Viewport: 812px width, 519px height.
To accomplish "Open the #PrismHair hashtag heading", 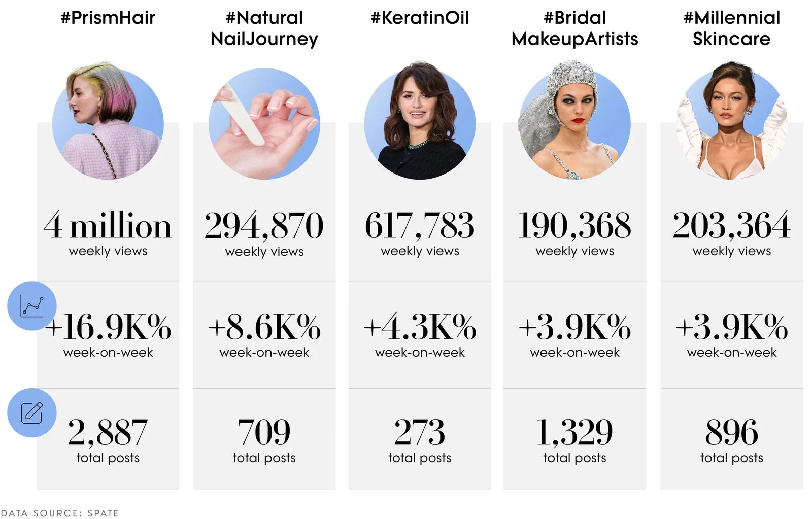I will pyautogui.click(x=108, y=18).
